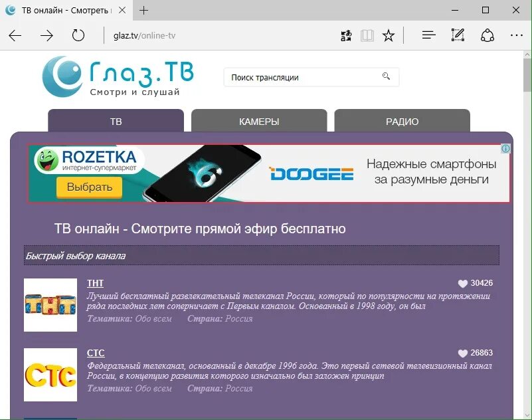Click the ROZETKA logo in banner
The height and width of the screenshot is (420, 532).
coord(89,159)
